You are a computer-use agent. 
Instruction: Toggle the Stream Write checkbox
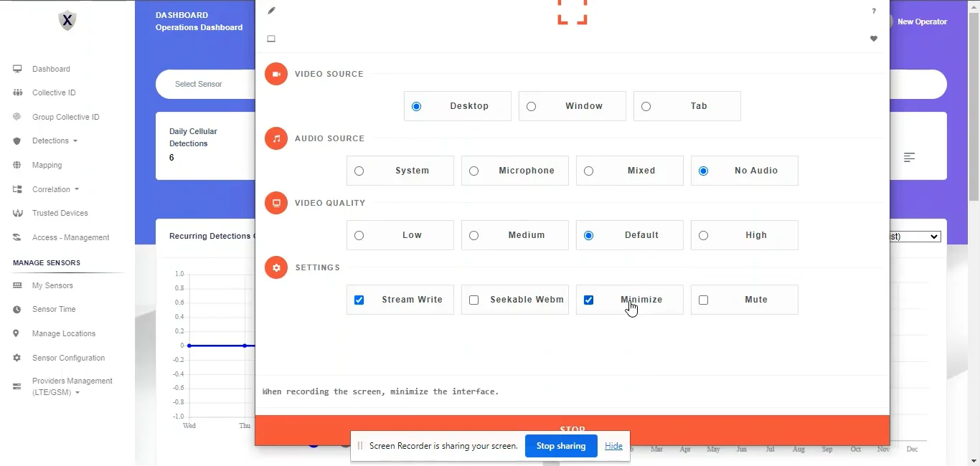tap(359, 300)
